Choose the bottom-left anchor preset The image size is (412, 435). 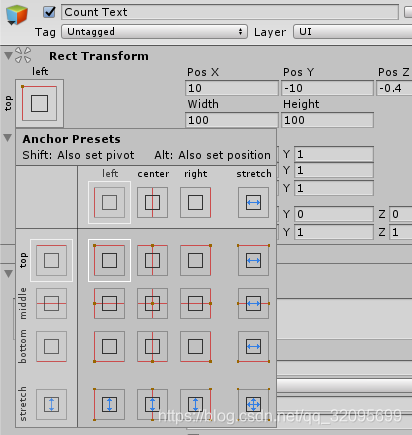[109, 346]
